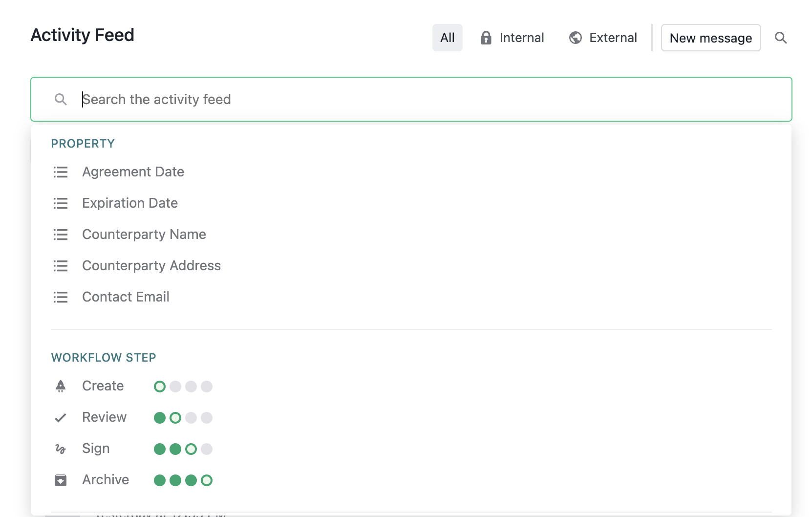Click the New message button
The image size is (812, 517).
click(x=711, y=38)
